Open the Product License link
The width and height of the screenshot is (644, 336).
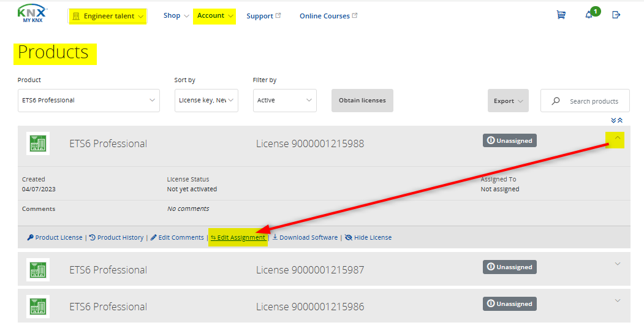[x=55, y=237]
